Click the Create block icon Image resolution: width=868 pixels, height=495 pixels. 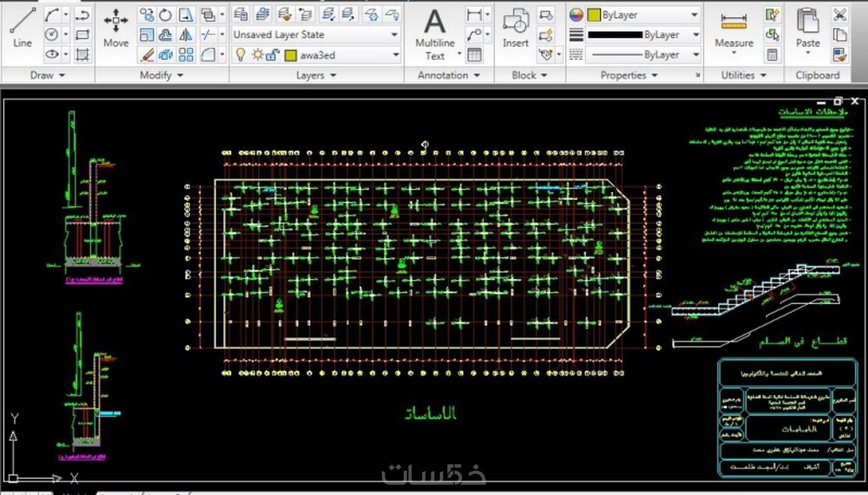pos(546,15)
